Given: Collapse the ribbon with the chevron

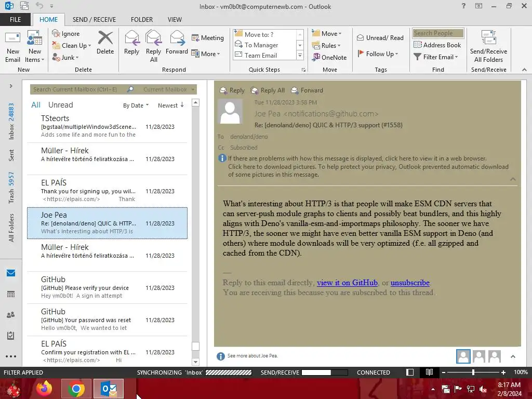Looking at the screenshot, I should tap(524, 70).
